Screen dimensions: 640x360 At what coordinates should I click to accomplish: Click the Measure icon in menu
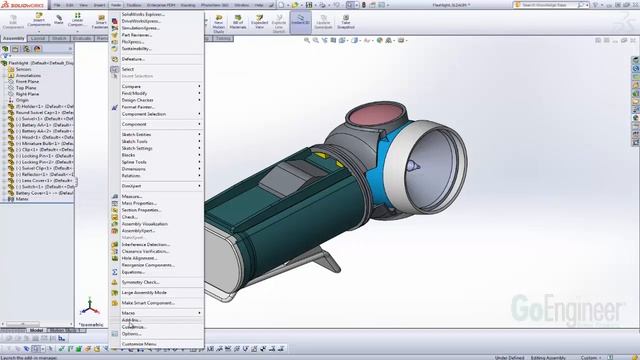click(x=115, y=196)
